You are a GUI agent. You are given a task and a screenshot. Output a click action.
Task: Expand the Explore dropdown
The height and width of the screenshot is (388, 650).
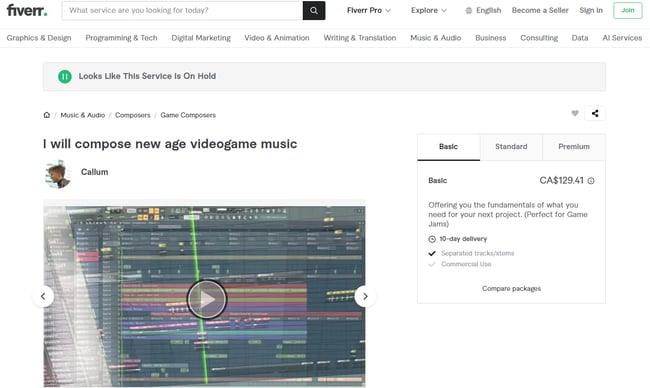[429, 10]
